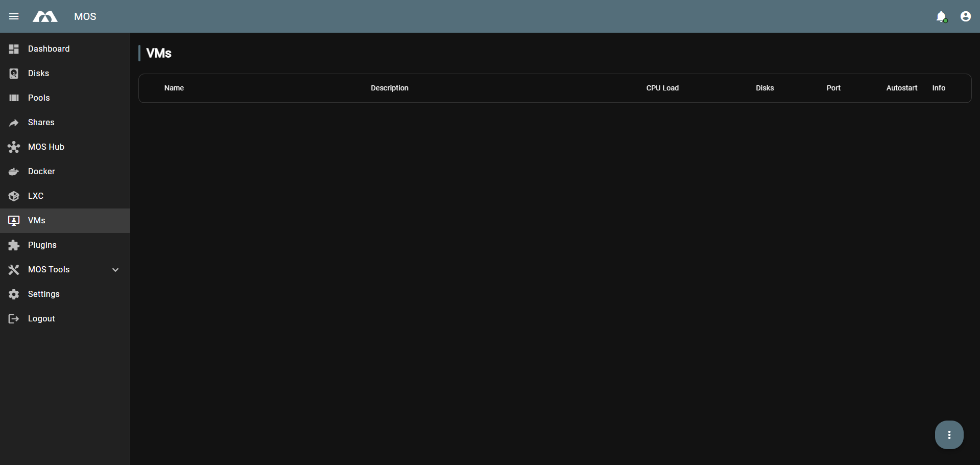Select the Pools icon in the sidebar
The image size is (980, 465).
tap(13, 98)
